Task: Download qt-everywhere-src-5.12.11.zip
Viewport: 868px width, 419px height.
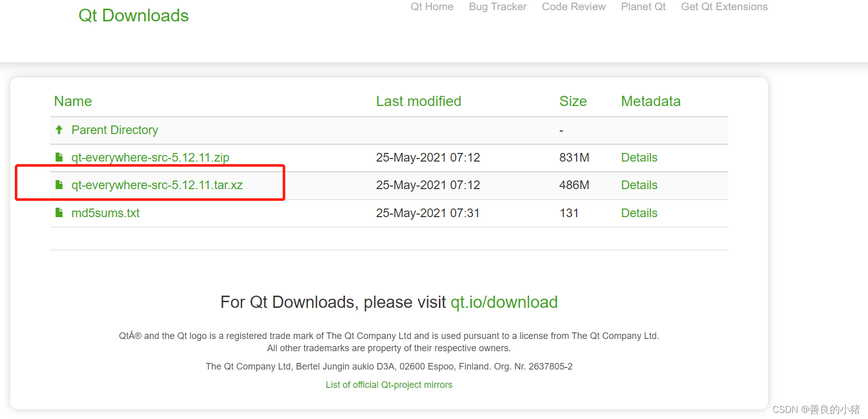Action: coord(151,158)
